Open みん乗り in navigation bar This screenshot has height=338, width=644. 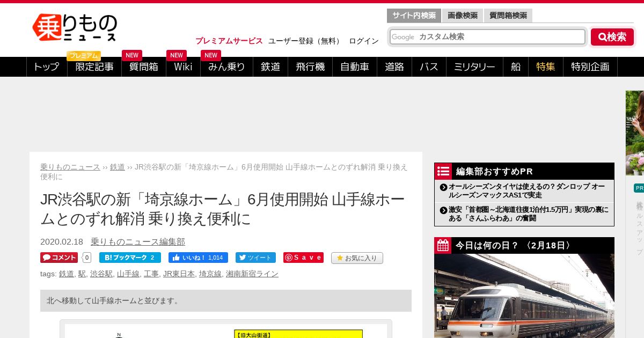(226, 67)
